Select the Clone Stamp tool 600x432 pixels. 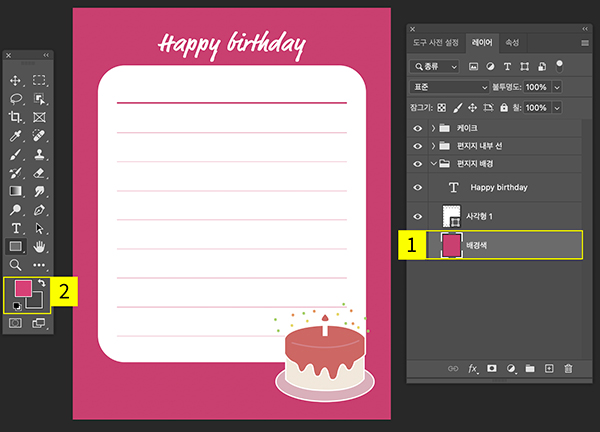(39, 154)
